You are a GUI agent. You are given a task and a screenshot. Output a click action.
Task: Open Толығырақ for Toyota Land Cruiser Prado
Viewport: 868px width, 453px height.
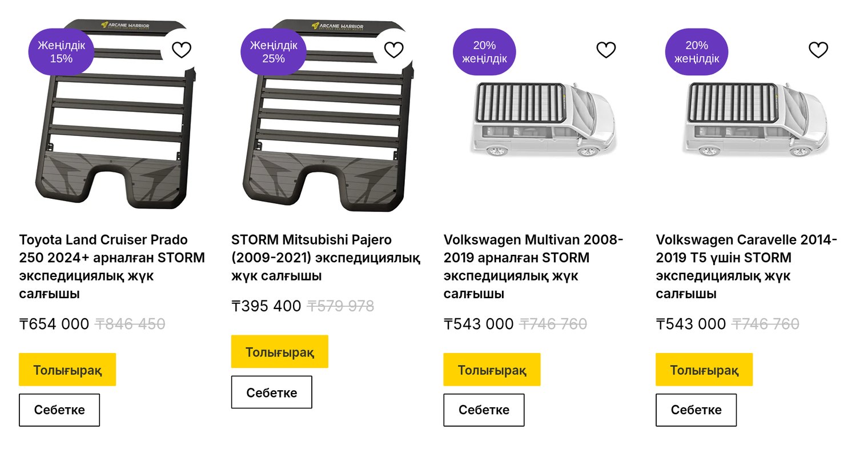[x=67, y=370]
